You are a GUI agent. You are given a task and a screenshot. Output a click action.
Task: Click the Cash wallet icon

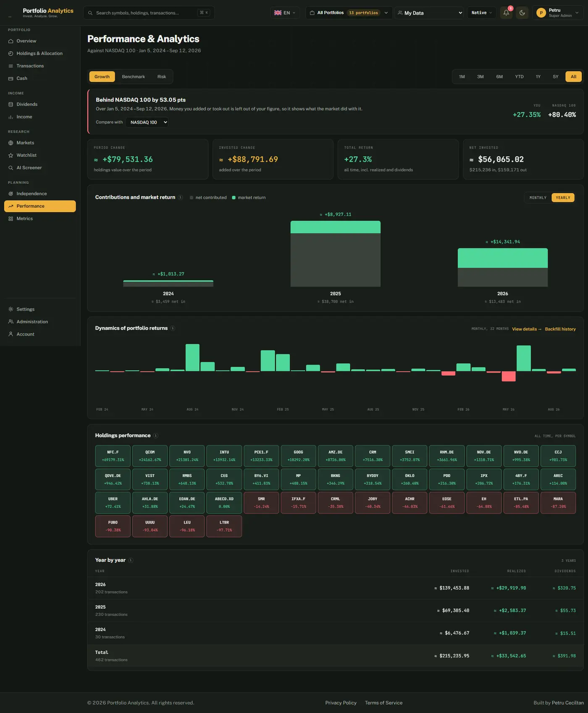point(11,79)
